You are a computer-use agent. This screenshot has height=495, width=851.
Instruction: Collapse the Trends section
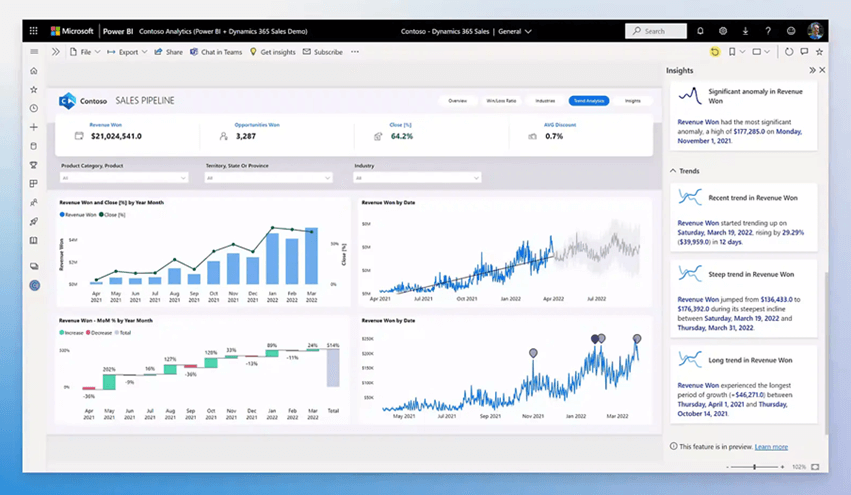(x=673, y=170)
